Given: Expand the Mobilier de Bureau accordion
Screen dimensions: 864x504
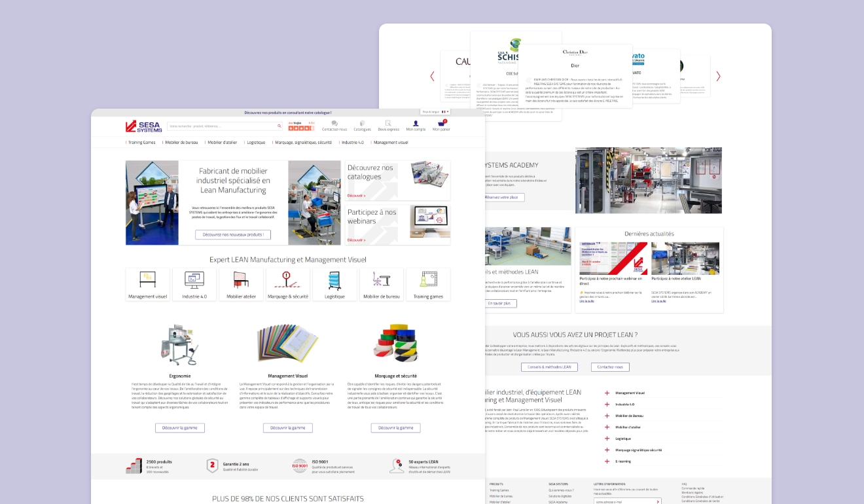Looking at the screenshot, I should 607,416.
